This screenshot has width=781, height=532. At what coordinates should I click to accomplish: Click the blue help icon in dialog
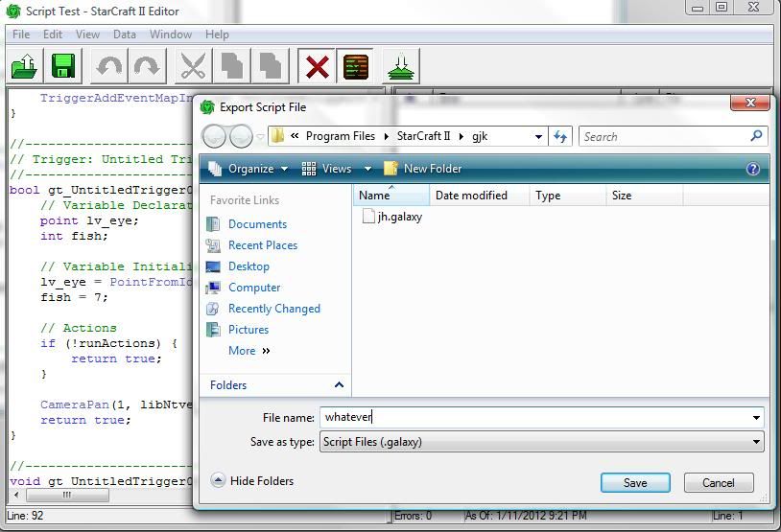pyautogui.click(x=753, y=169)
